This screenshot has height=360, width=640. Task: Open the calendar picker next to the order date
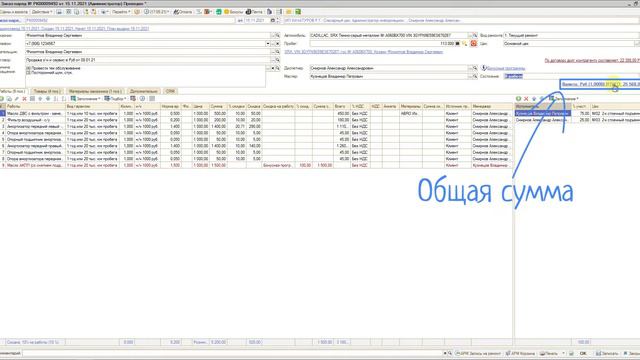(273, 20)
